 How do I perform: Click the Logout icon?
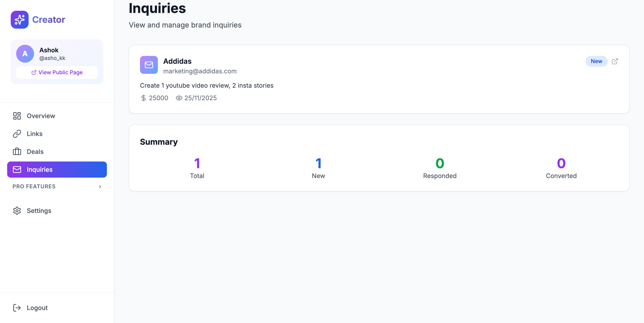17,308
